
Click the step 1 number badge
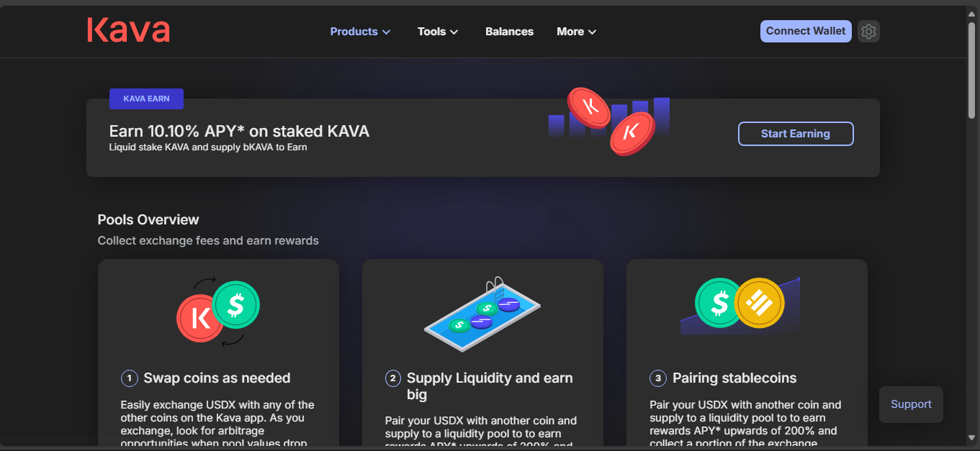tap(130, 378)
